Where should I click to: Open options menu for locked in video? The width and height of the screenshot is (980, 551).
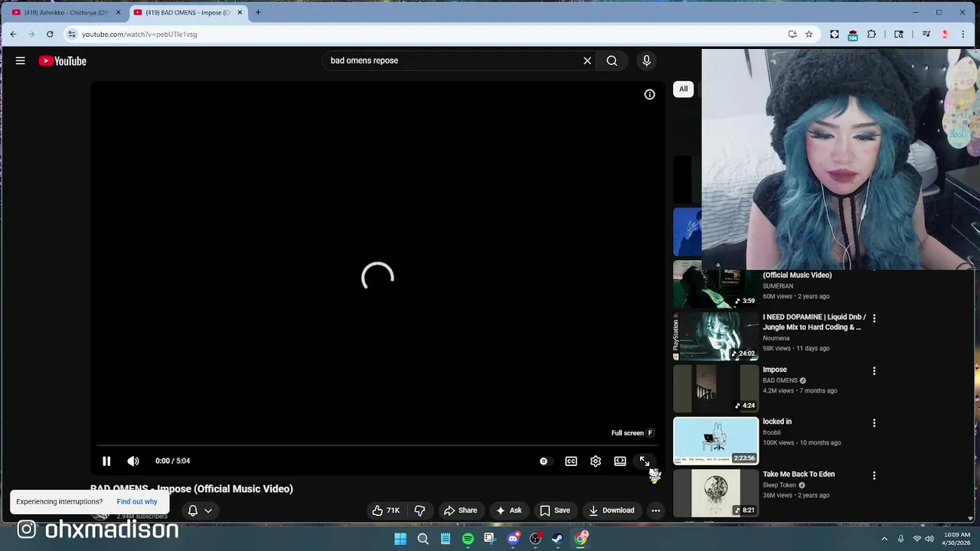(874, 423)
